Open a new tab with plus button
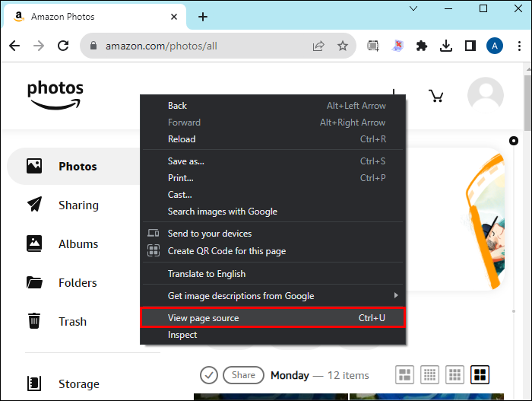 (203, 17)
